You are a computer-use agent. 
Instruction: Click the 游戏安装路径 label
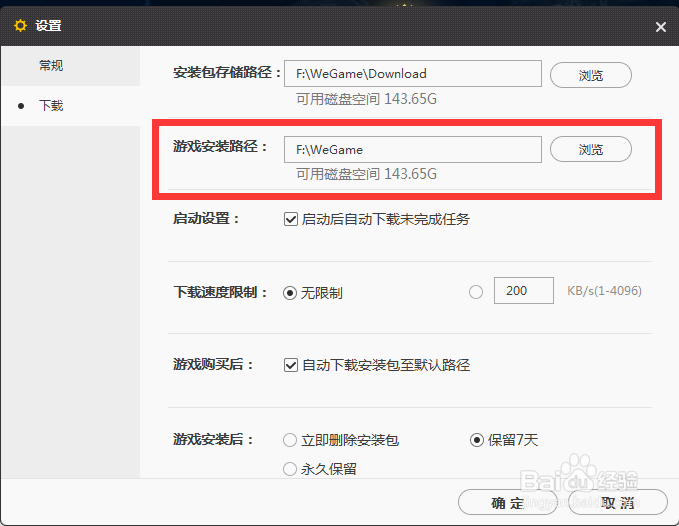tap(220, 146)
